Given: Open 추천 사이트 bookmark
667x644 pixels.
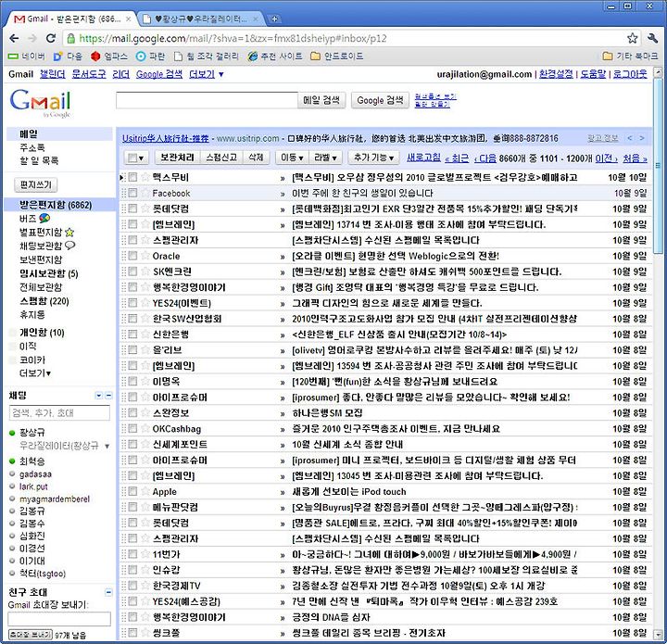Looking at the screenshot, I should click(x=275, y=57).
